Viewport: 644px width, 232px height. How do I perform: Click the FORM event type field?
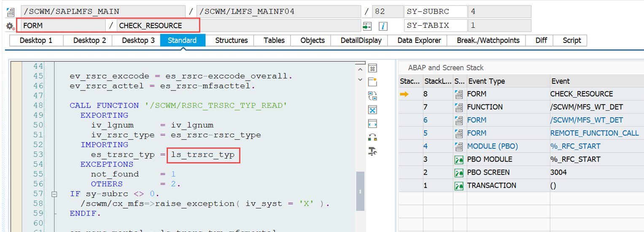(63, 26)
